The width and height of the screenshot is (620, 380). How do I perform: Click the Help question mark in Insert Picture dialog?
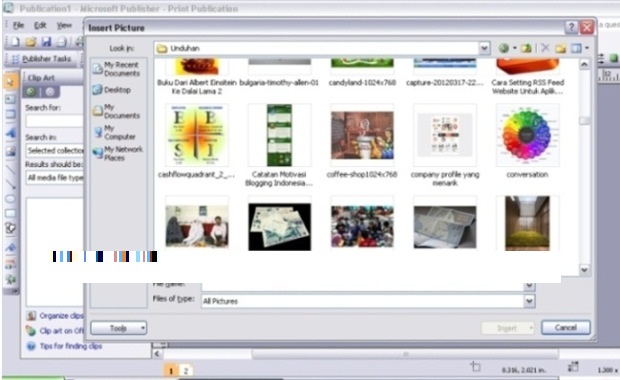pos(571,27)
